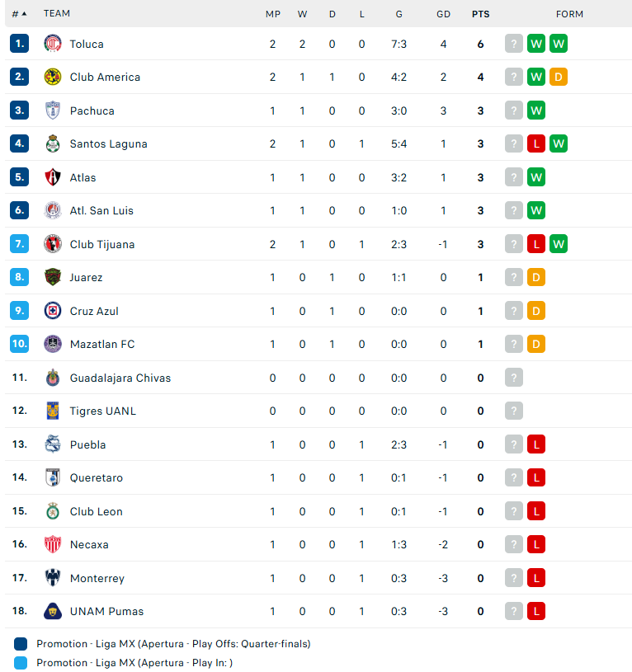632x672 pixels.
Task: Open the Toluca team crest icon
Action: coord(53,44)
